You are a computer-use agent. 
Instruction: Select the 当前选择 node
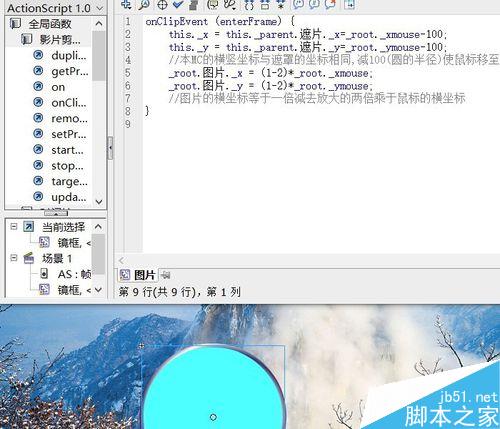point(63,227)
